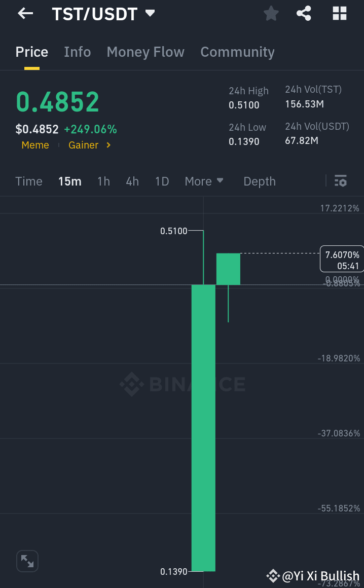This screenshot has height=588, width=364.
Task: Open chart indicator settings icon beside Depth
Action: [x=340, y=181]
